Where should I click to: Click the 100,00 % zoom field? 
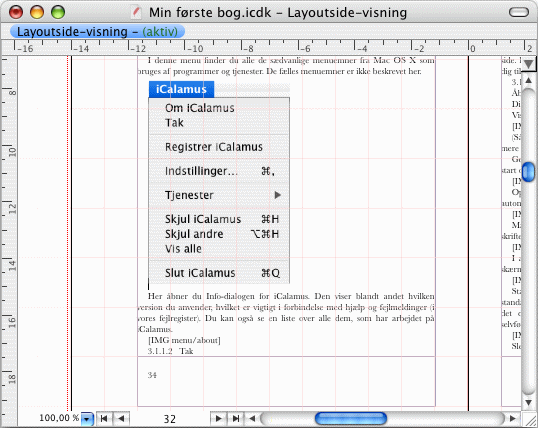pyautogui.click(x=59, y=418)
